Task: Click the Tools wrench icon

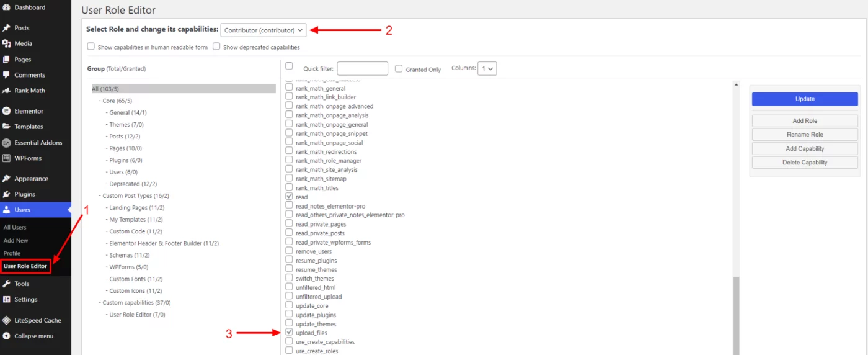Action: pyautogui.click(x=6, y=284)
